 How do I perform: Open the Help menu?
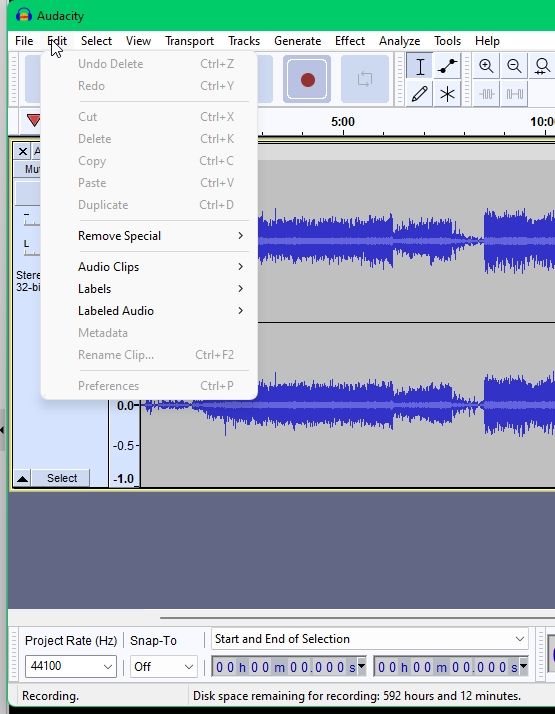click(x=487, y=41)
